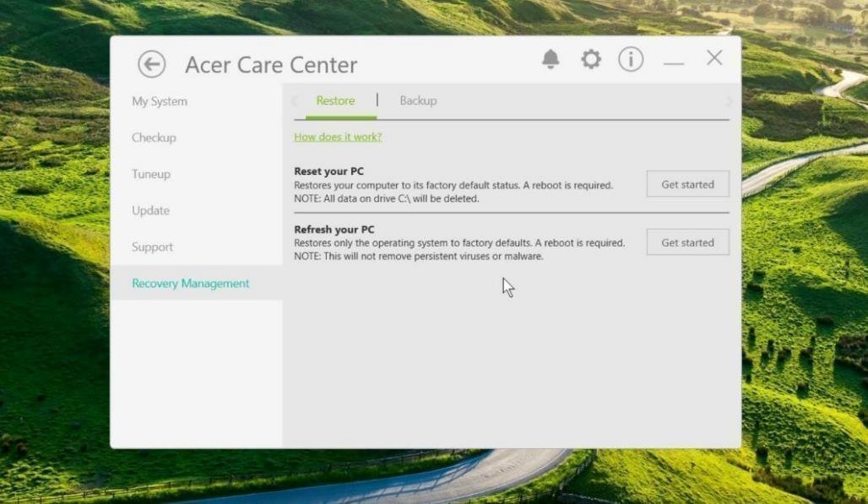This screenshot has height=504, width=868.
Task: Click the right tab scroll chevron
Action: [x=729, y=102]
